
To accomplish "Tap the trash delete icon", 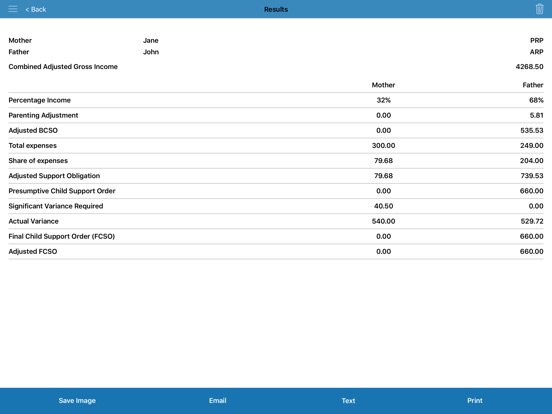I will point(539,9).
